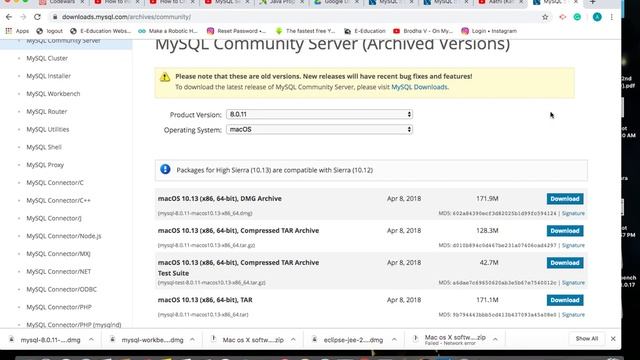
Task: Go to MySQL Connector/C++ in sidebar
Action: tap(58, 200)
